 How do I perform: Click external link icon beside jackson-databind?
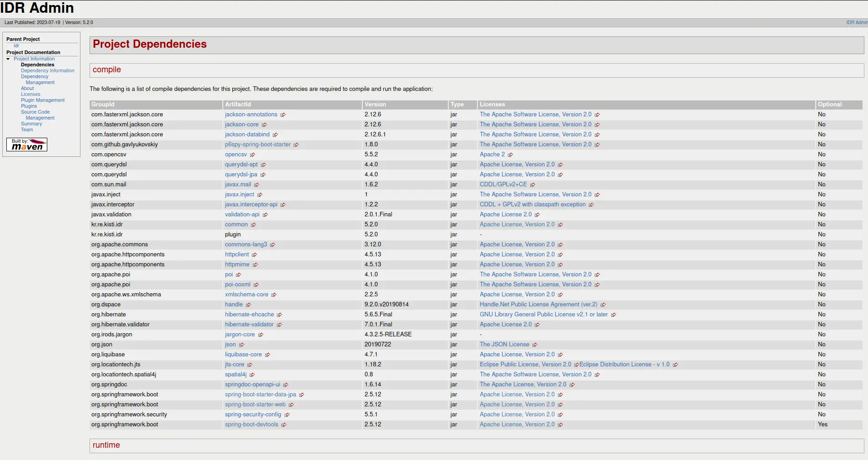275,135
